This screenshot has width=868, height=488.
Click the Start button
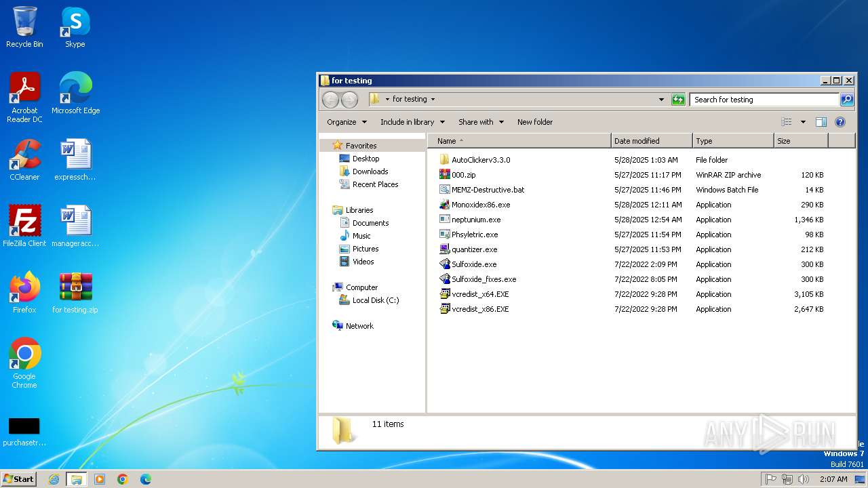(19, 479)
